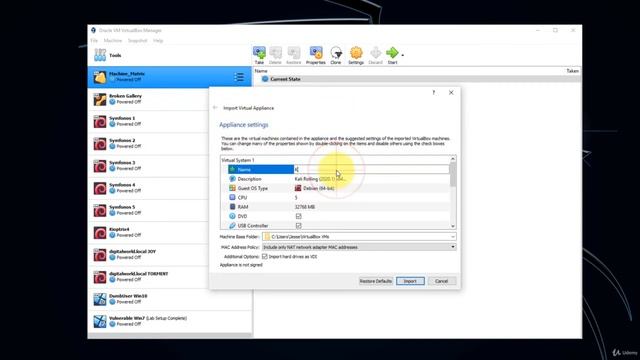
Task: Click the Cancel button
Action: point(442,281)
